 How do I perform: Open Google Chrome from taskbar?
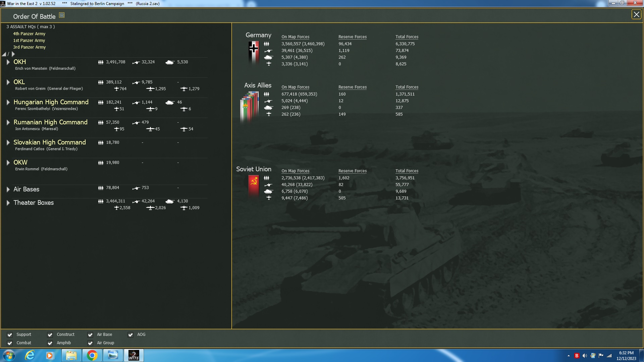(92, 355)
